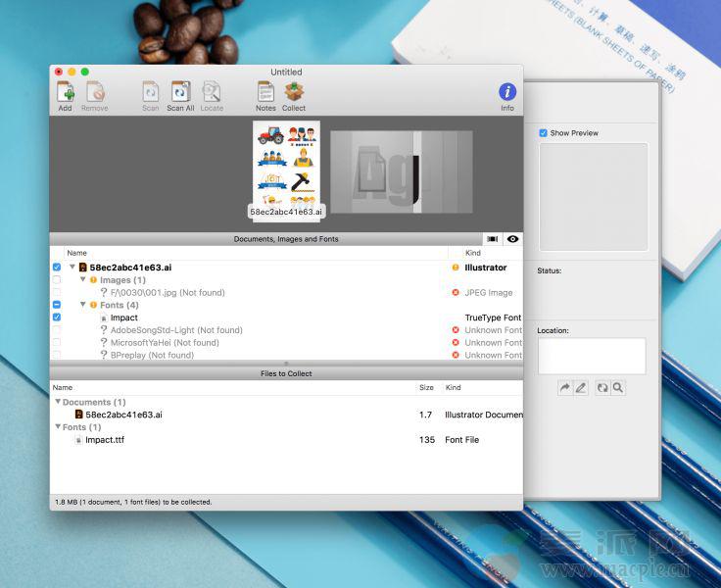Click the filmstrip view icon
This screenshot has width=721, height=588.
pyautogui.click(x=493, y=238)
